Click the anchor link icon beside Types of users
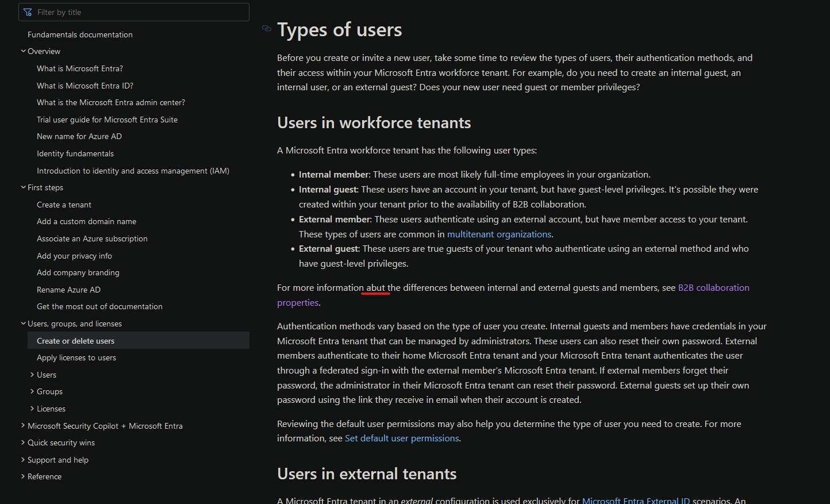 pos(267,28)
